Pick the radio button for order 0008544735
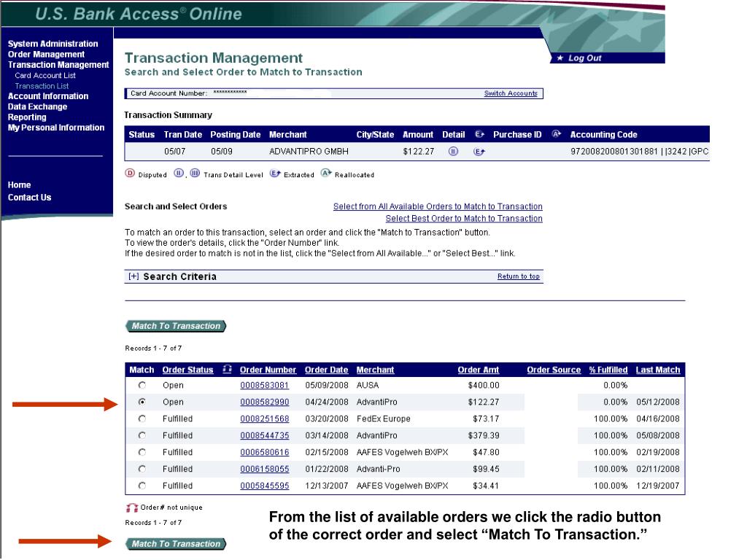747x560 pixels. [142, 436]
